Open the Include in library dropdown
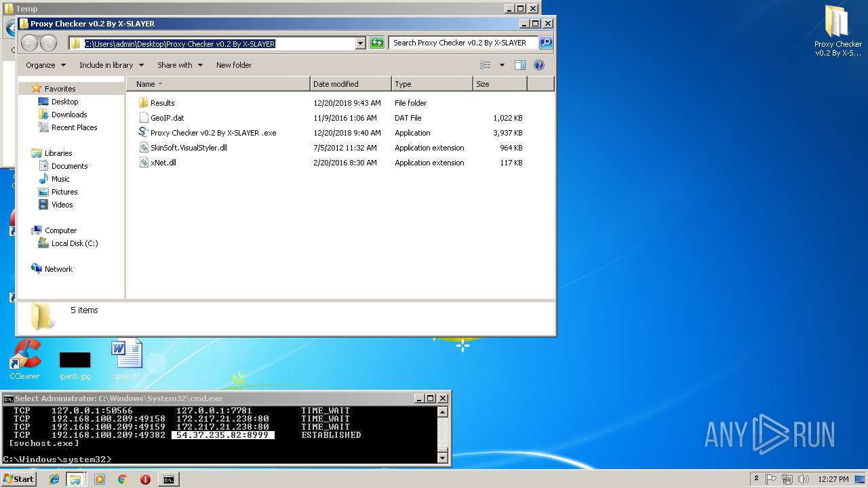868x488 pixels. click(x=112, y=65)
